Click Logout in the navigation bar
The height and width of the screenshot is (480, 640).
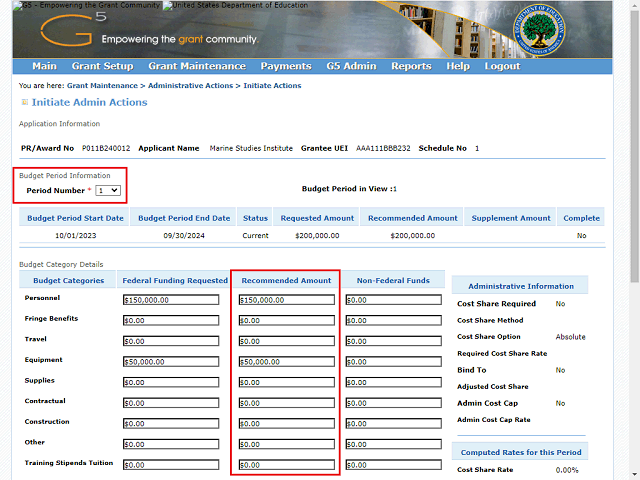pyautogui.click(x=502, y=66)
